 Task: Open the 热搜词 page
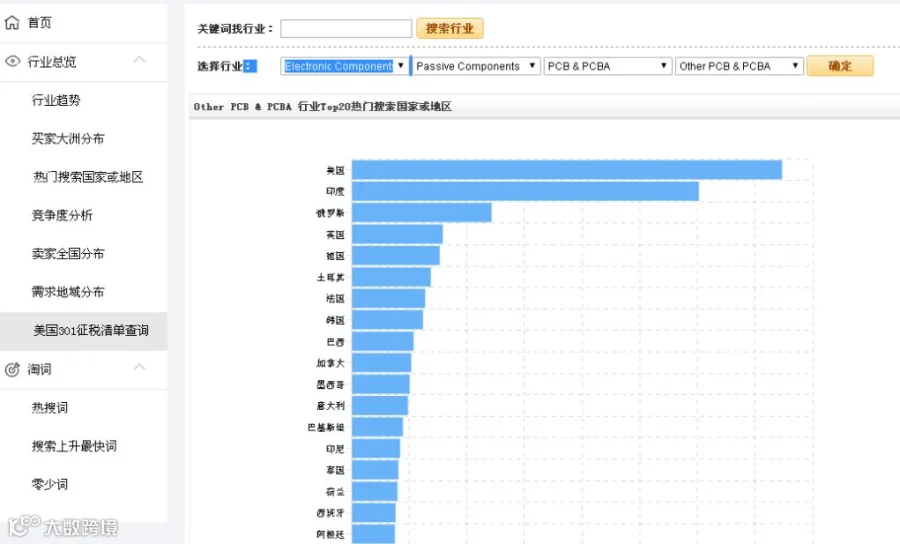[50, 408]
